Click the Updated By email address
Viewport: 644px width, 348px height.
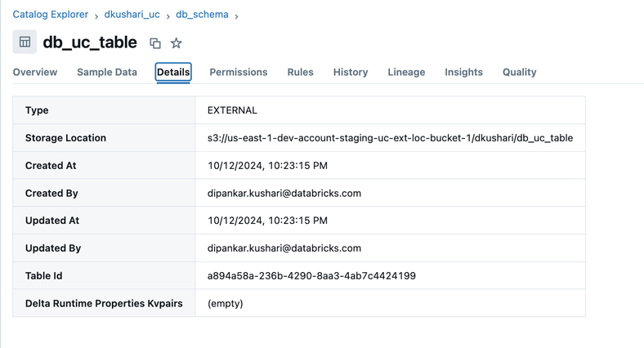tap(284, 248)
